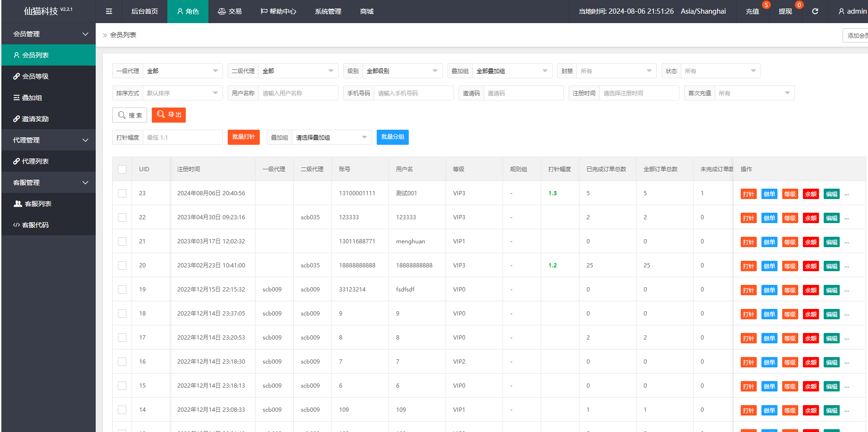Click blue 批量分组 button
868x432 pixels.
(x=393, y=137)
